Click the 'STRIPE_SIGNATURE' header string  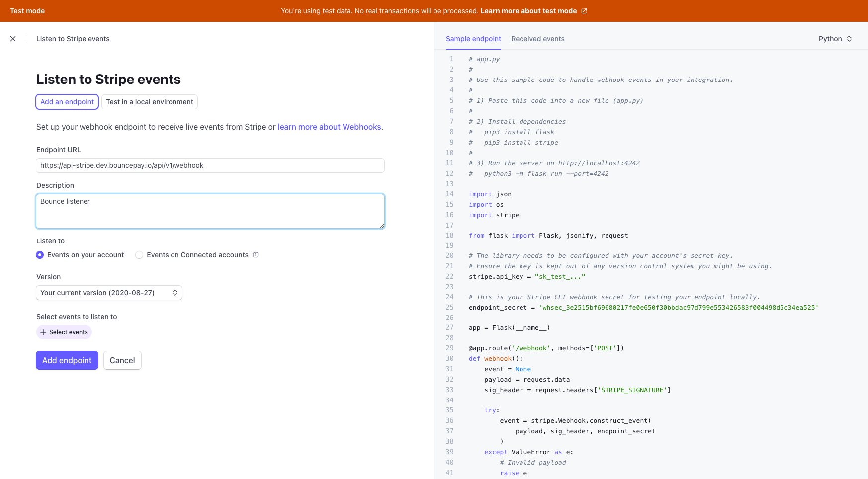[632, 390]
